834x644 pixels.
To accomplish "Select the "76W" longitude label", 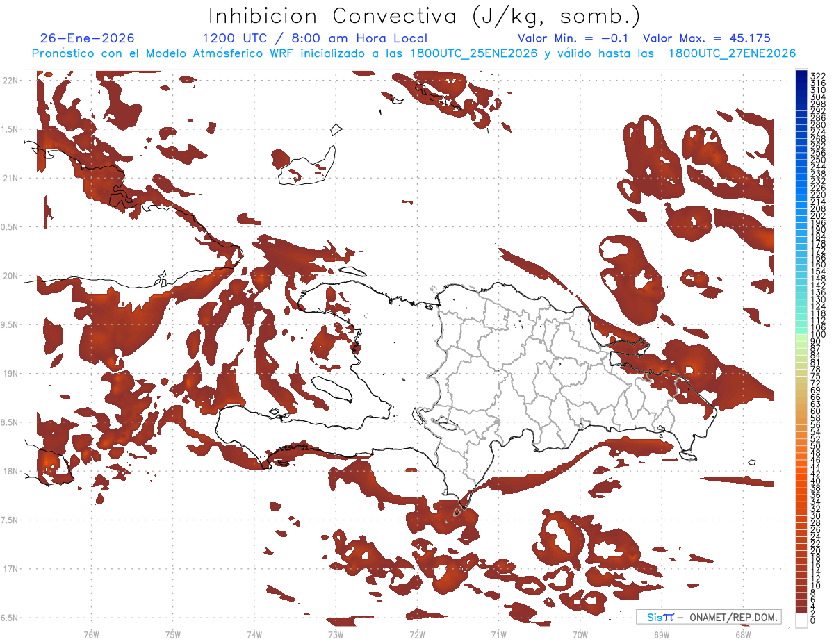I will coord(91,634).
